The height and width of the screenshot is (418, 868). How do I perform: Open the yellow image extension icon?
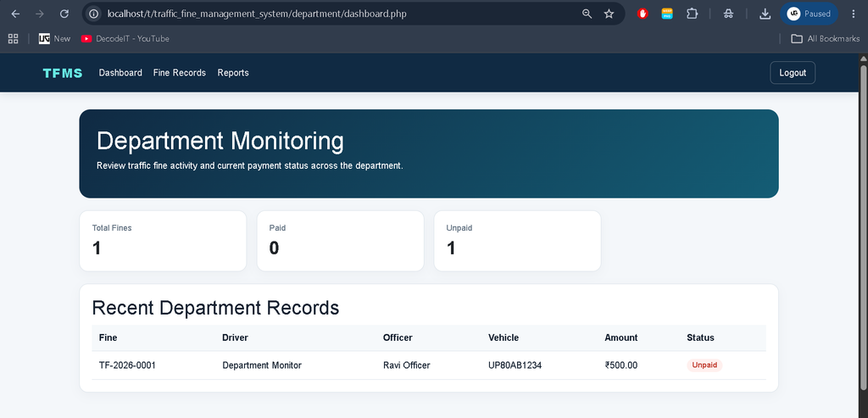tap(667, 14)
